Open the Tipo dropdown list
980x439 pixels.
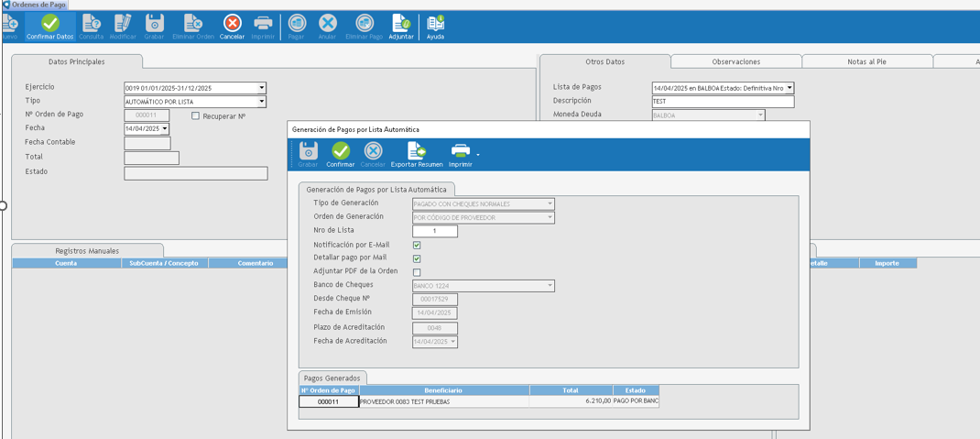(x=261, y=102)
